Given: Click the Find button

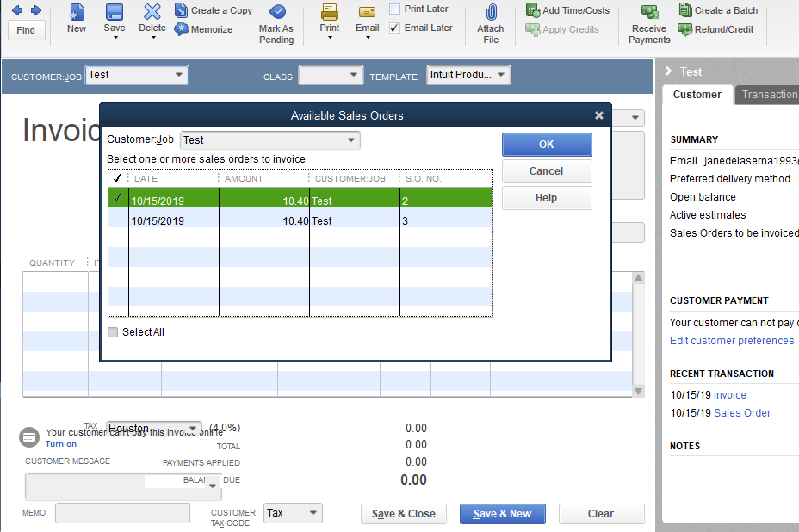Looking at the screenshot, I should click(27, 30).
